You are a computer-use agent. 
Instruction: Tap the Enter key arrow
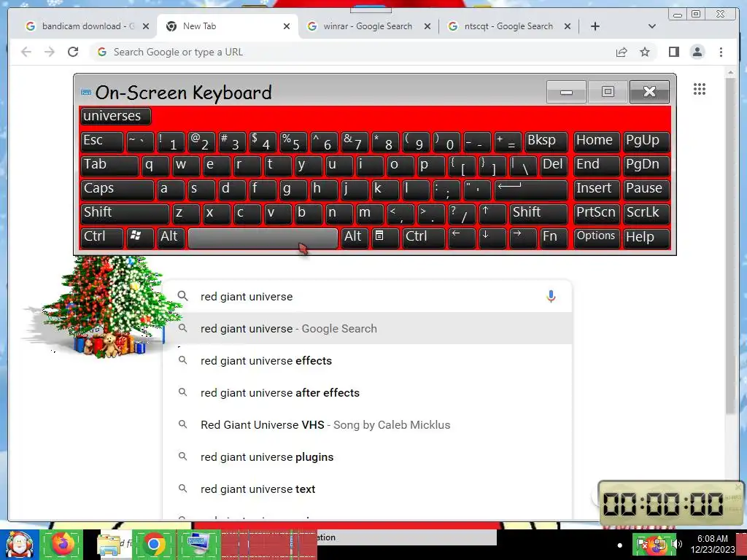pyautogui.click(x=531, y=190)
